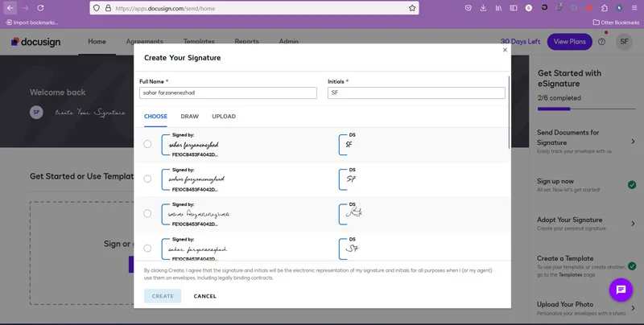Click the Get Started with eSignature heading
Viewport: 644px width, 325px height.
(569, 78)
